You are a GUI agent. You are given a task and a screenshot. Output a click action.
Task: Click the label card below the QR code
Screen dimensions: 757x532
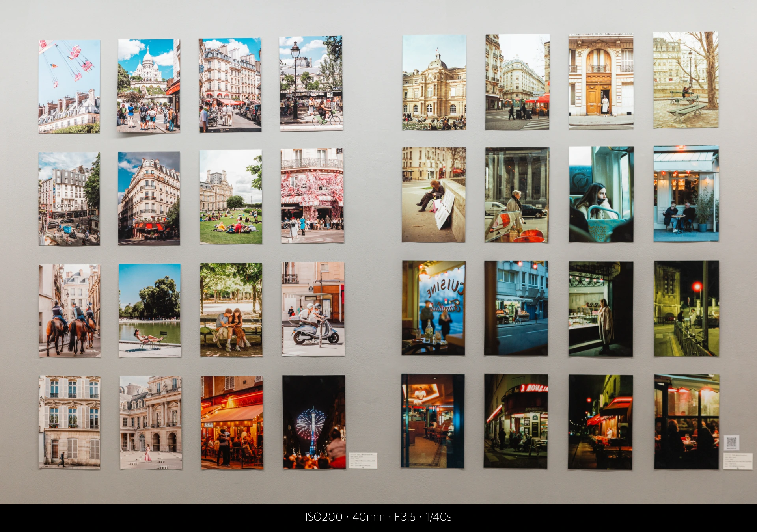(x=738, y=461)
